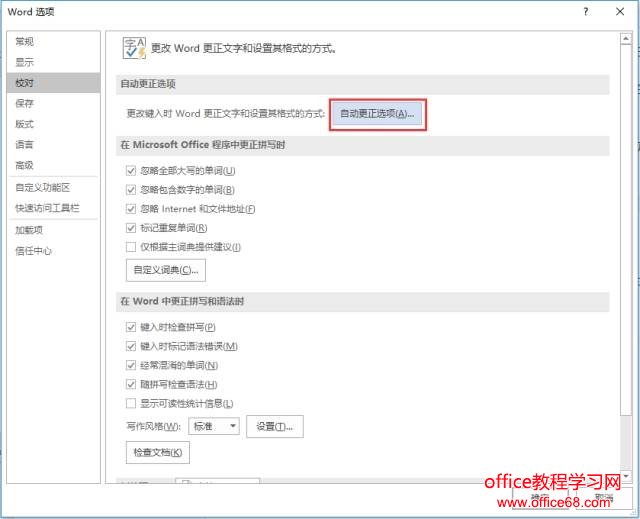Toggle 随拼写检查语法(H) checkbox
This screenshot has width=640, height=519.
tap(131, 384)
